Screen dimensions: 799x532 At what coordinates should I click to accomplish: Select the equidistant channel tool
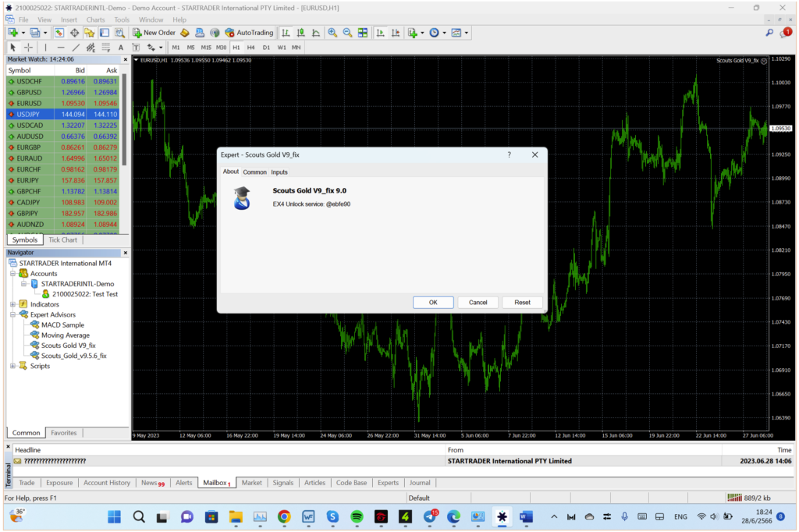tap(91, 48)
